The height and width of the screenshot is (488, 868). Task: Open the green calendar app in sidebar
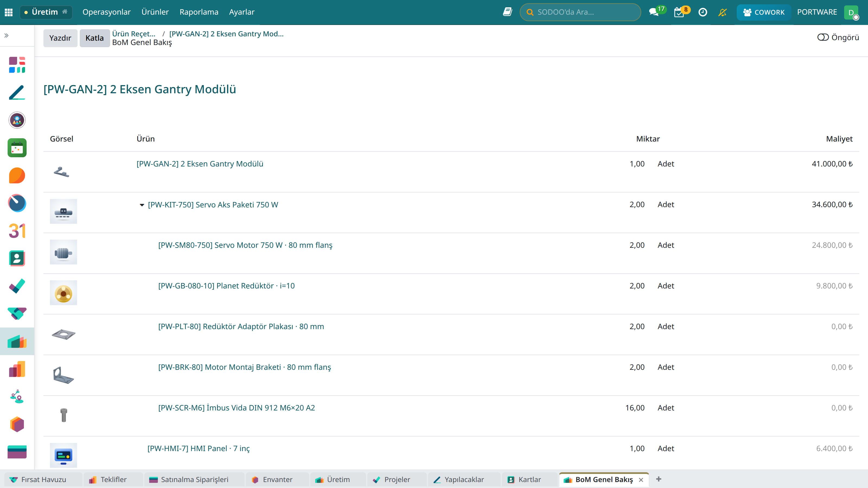point(17,148)
